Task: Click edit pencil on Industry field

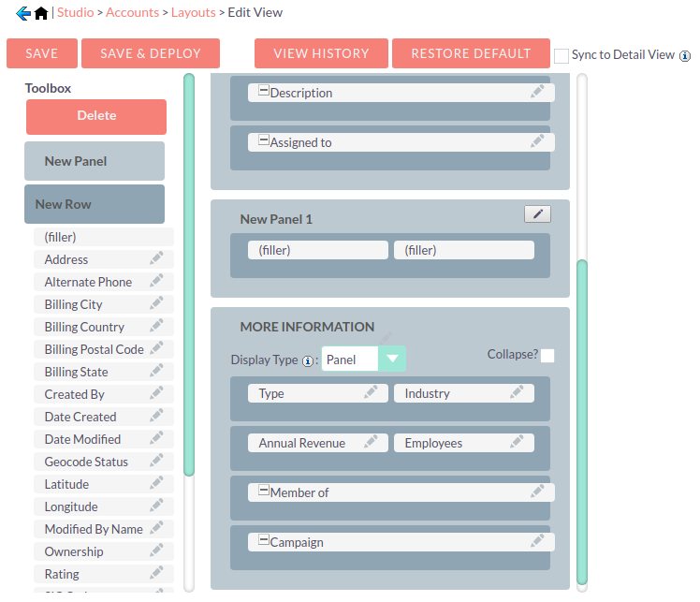Action: [517, 393]
